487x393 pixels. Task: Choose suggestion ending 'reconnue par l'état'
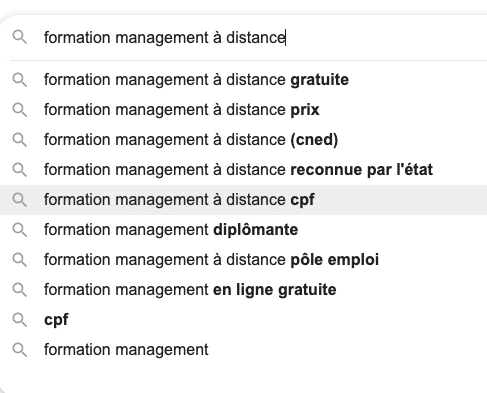[243, 170]
